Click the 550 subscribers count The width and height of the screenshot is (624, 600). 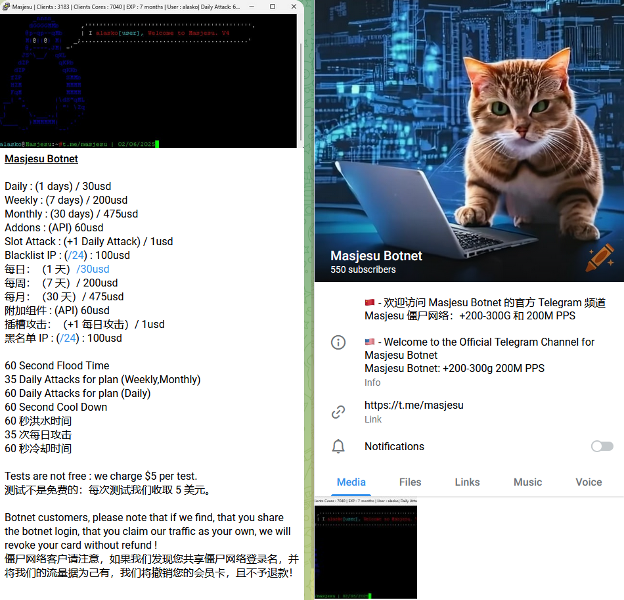[363, 270]
